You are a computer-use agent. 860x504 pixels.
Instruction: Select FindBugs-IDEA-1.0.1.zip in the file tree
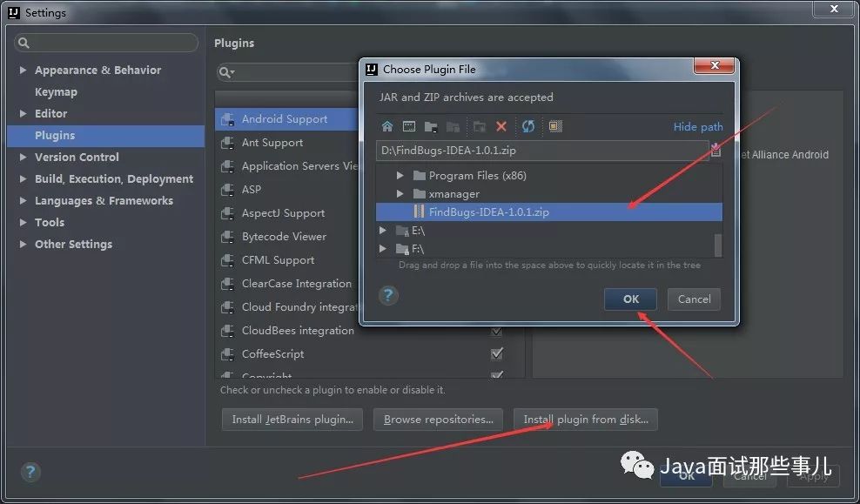click(x=549, y=212)
